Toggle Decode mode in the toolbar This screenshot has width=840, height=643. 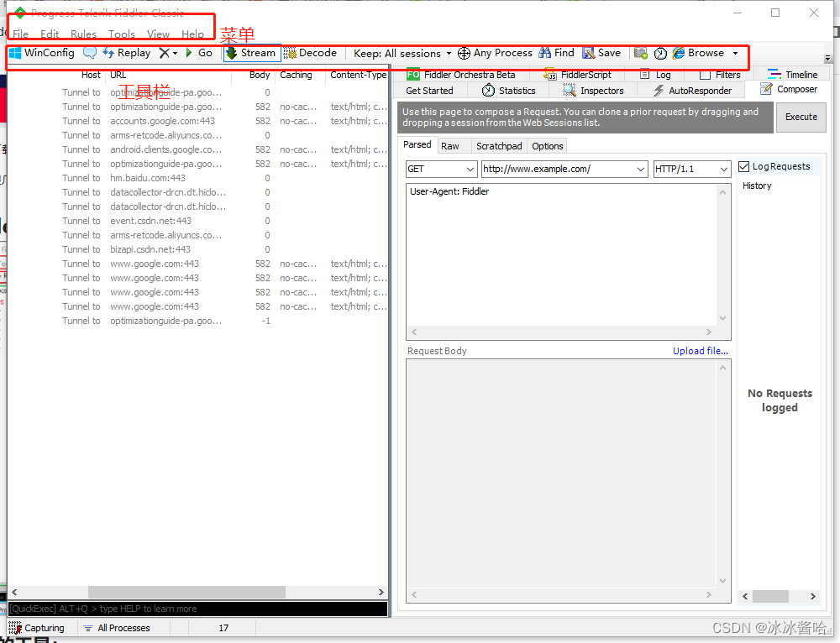click(310, 53)
